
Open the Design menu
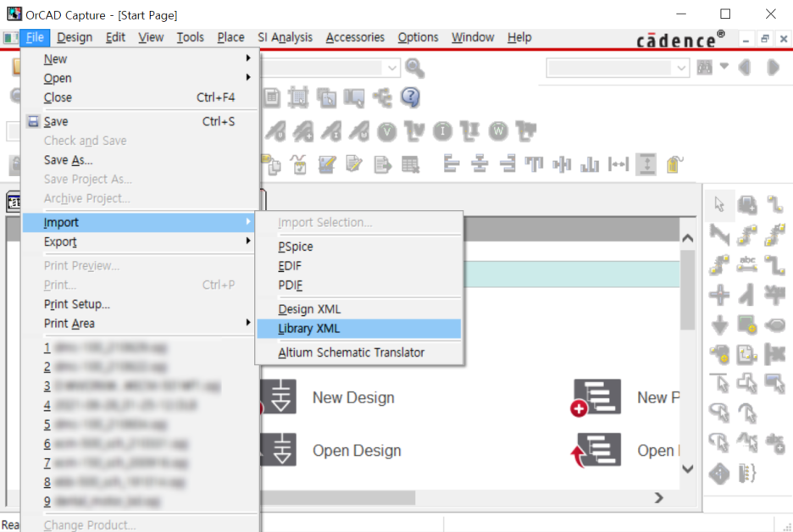[75, 37]
